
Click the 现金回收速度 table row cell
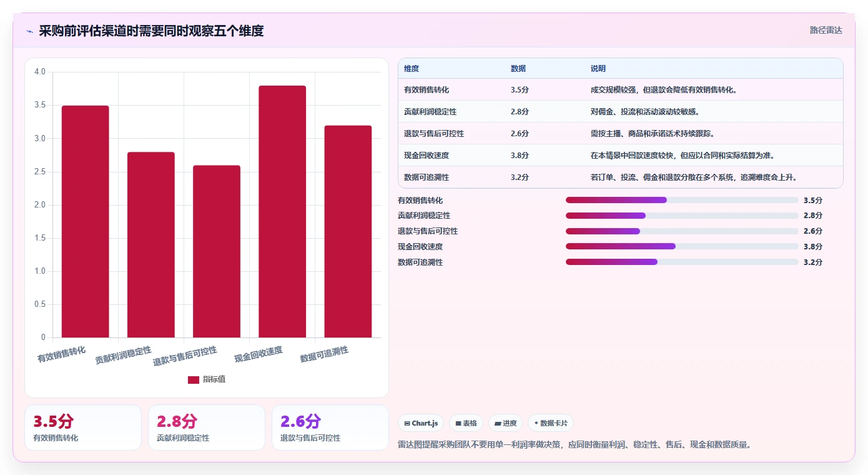(427, 156)
